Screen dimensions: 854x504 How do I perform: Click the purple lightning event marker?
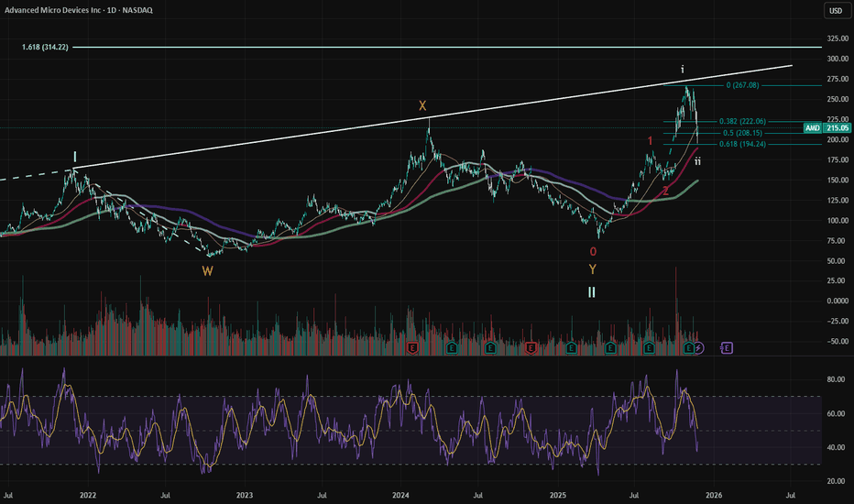701,348
